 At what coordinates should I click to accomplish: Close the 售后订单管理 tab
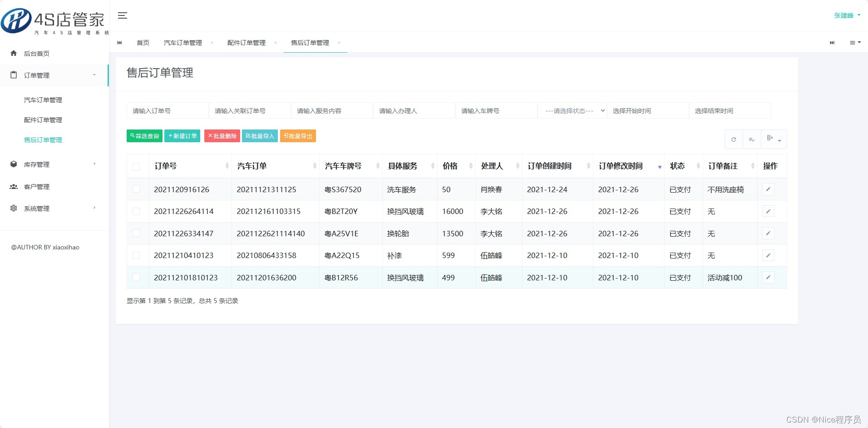point(339,43)
